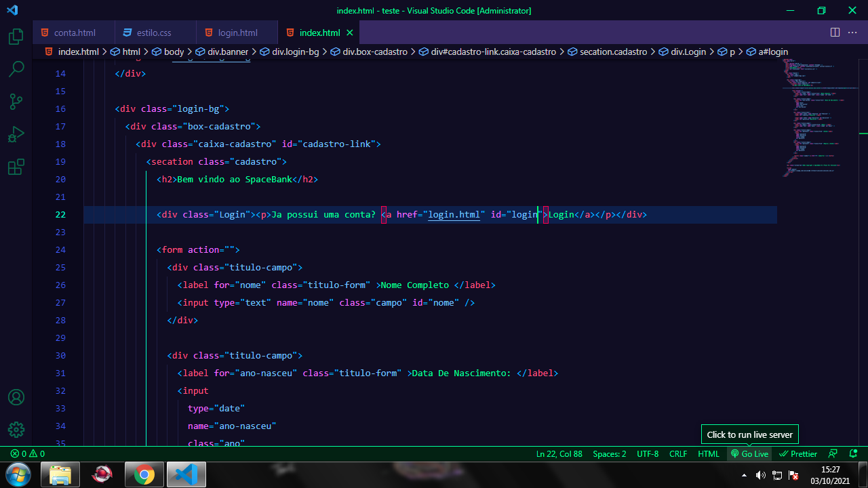Open Google Chrome from the taskbar

[144, 474]
